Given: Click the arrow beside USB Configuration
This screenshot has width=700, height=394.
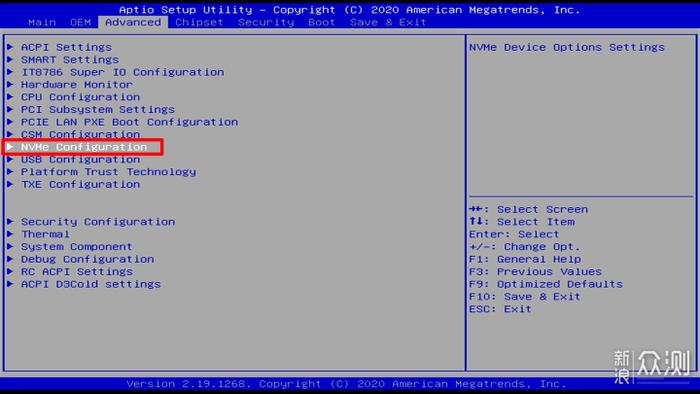Looking at the screenshot, I should [x=10, y=159].
